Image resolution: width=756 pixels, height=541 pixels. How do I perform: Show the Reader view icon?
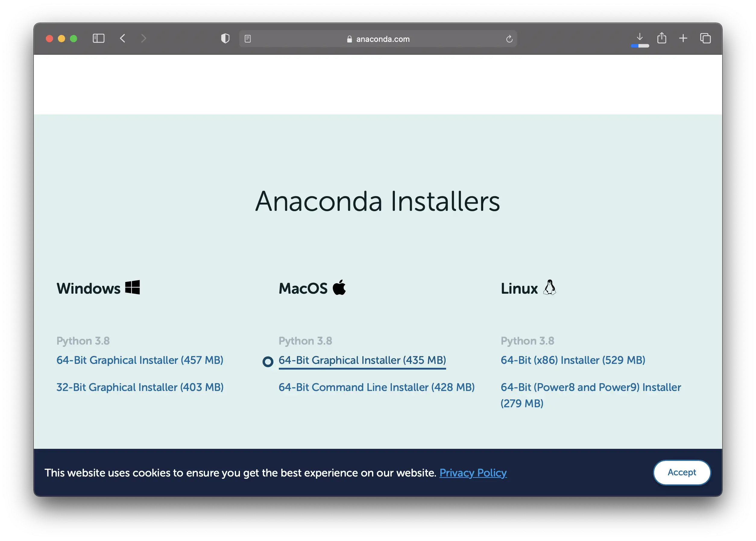tap(248, 39)
